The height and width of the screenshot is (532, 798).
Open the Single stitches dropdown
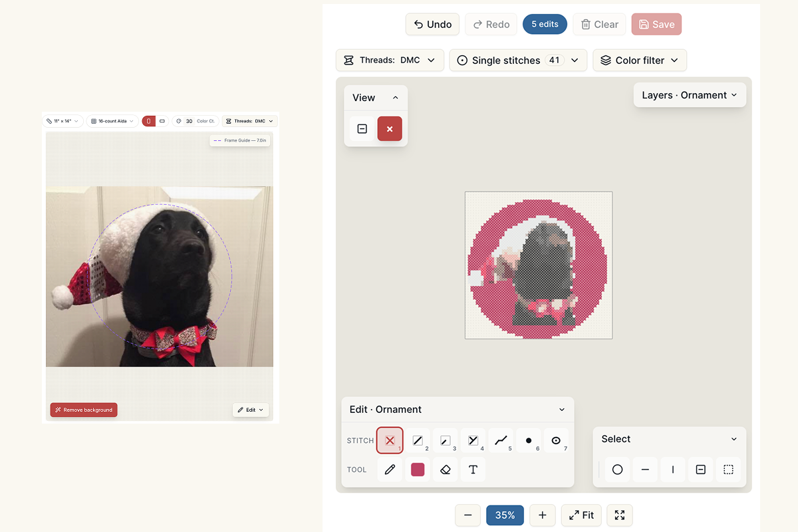click(518, 60)
